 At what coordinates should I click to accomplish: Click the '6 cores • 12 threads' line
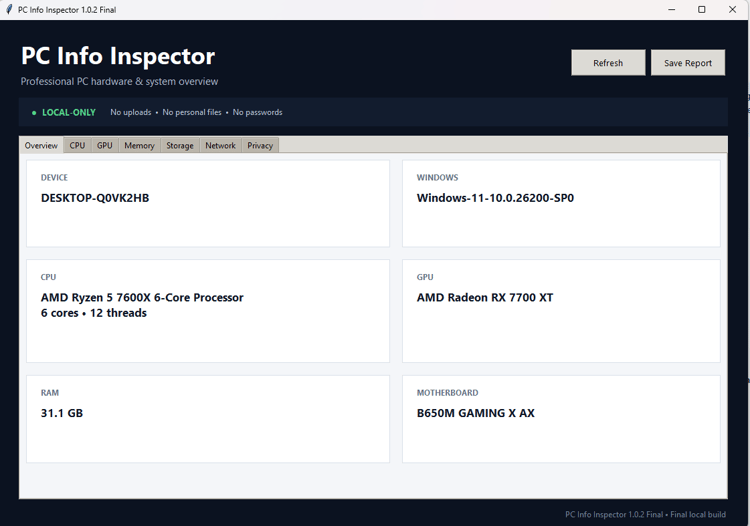tap(94, 313)
